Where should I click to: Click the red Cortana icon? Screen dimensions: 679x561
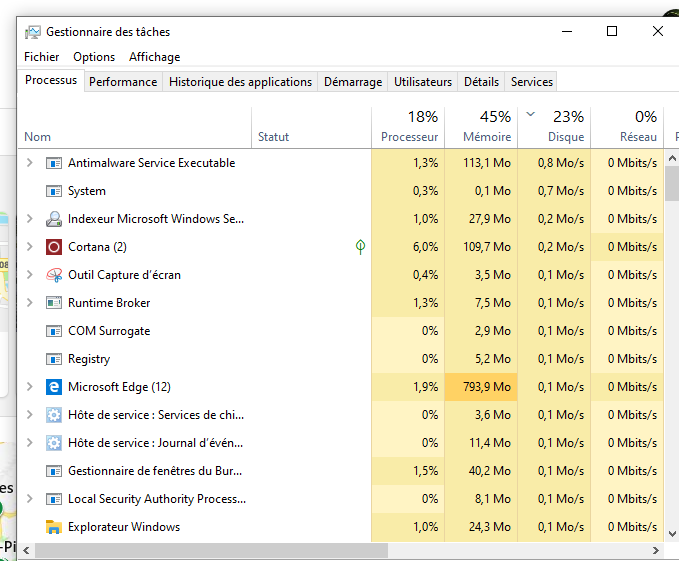[x=54, y=247]
